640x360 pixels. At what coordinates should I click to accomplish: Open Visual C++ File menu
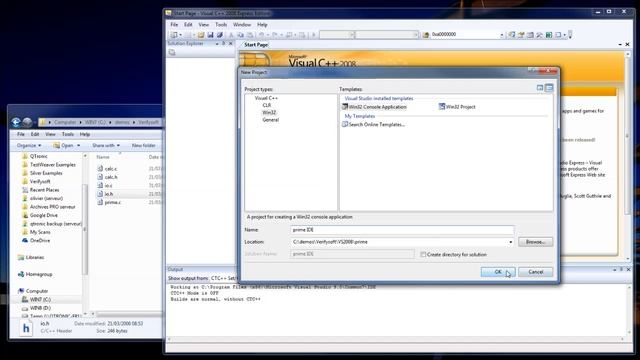pos(174,24)
